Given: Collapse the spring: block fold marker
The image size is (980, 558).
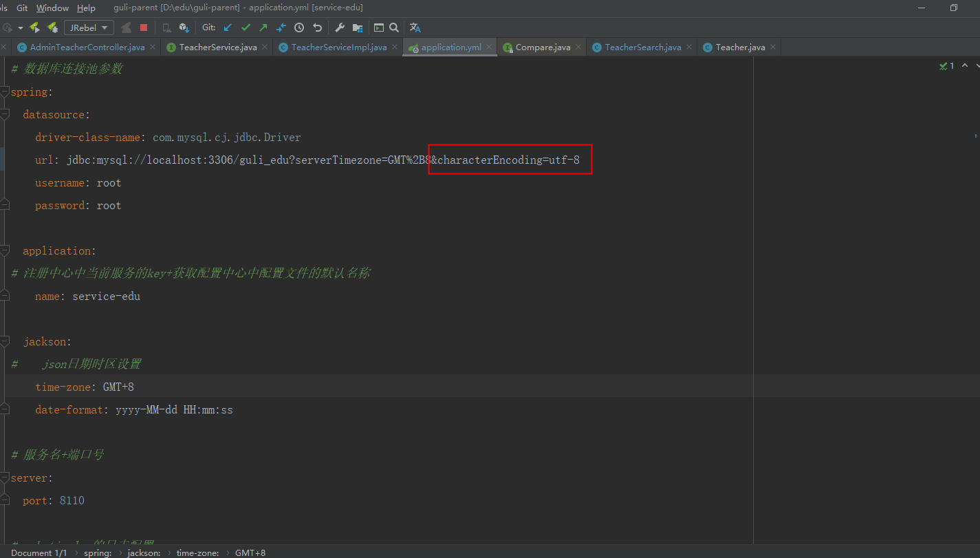Looking at the screenshot, I should (5, 92).
